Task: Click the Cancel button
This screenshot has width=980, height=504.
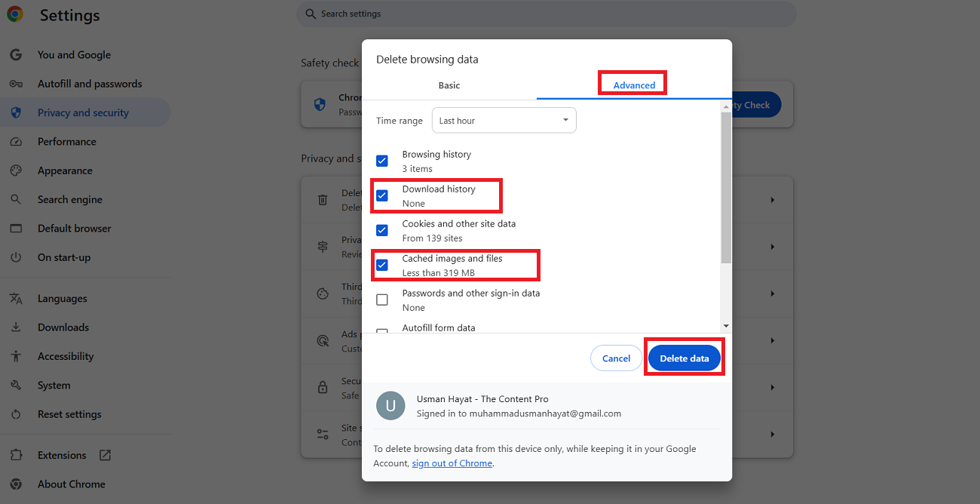Action: coord(616,358)
